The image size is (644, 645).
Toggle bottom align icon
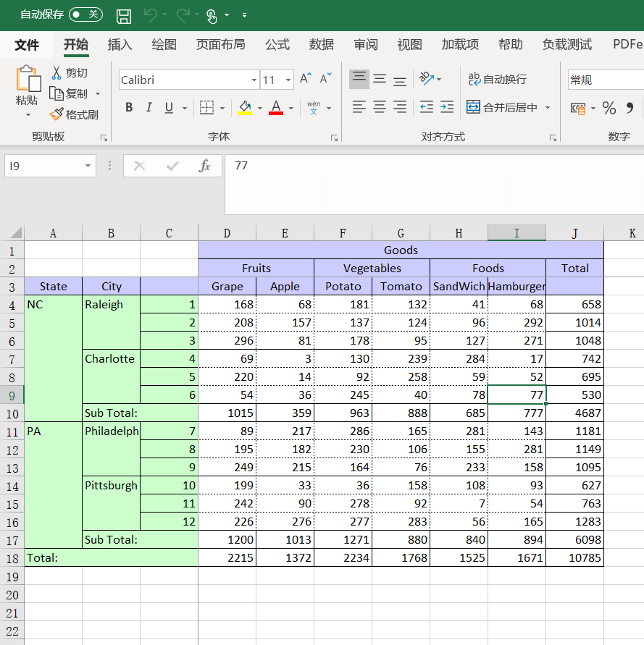coord(399,79)
